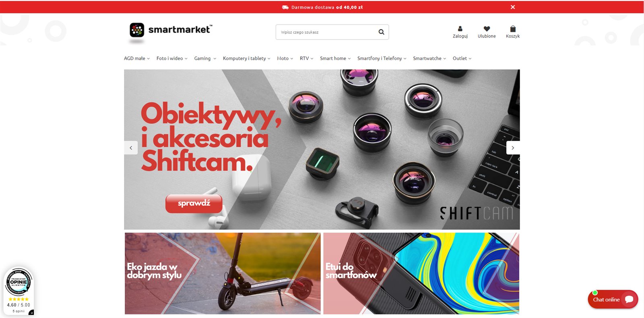The height and width of the screenshot is (318, 644).
Task: Open the Eko jazda scooter banner
Action: [x=223, y=273]
